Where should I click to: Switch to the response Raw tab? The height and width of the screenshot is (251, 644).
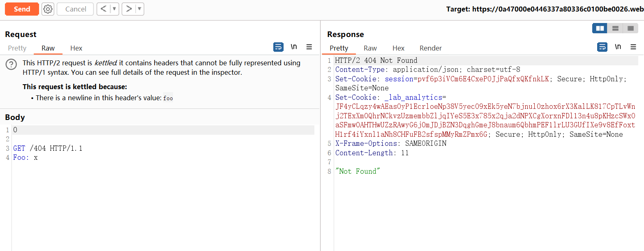[x=370, y=48]
